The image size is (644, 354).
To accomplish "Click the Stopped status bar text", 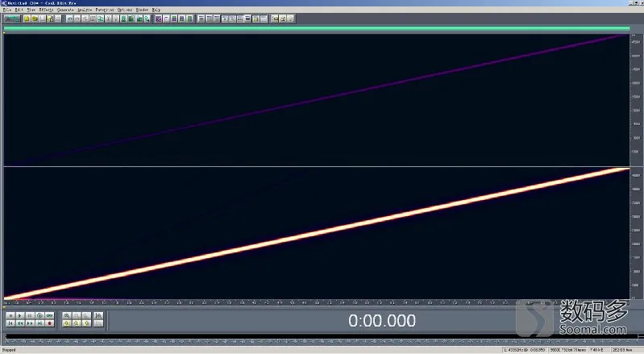I will point(9,350).
